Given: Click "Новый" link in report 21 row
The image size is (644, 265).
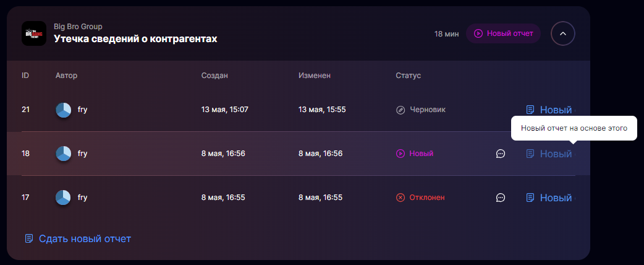Looking at the screenshot, I should 556,110.
